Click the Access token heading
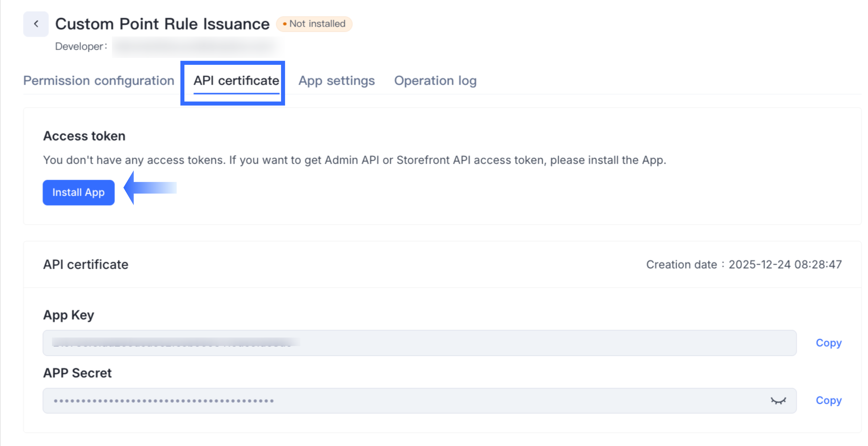 [x=84, y=136]
